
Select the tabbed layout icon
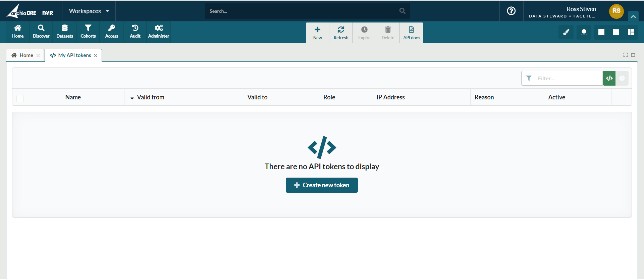tap(616, 32)
